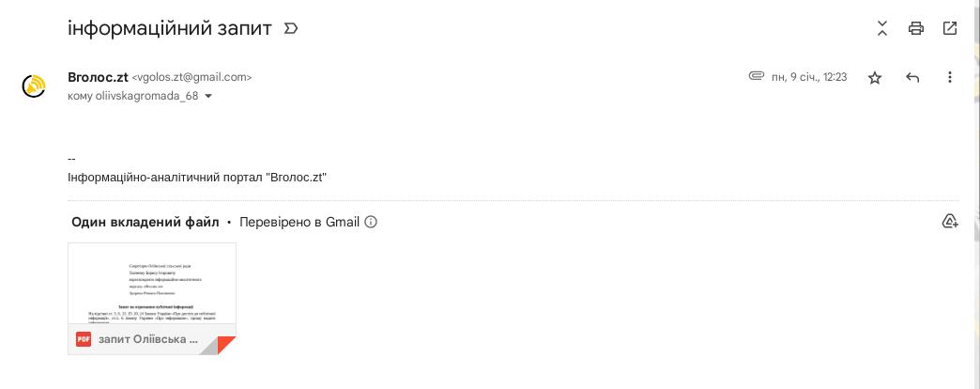Open the three-dot More options menu

[x=950, y=77]
